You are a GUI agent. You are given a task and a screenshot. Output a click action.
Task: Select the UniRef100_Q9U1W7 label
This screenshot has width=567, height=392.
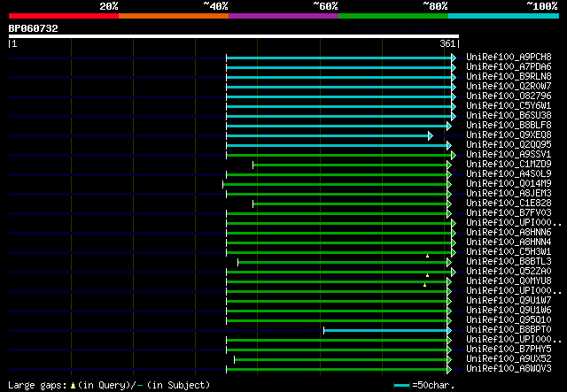(509, 300)
